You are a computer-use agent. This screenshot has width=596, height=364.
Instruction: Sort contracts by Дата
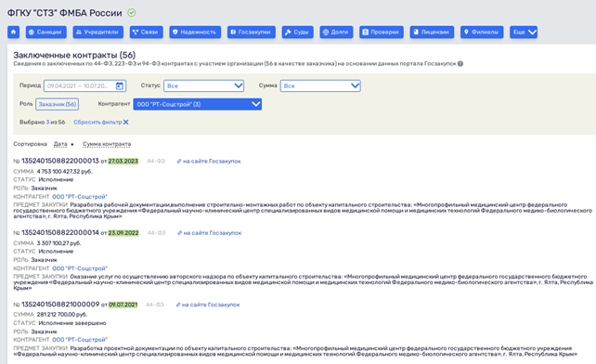click(x=60, y=144)
